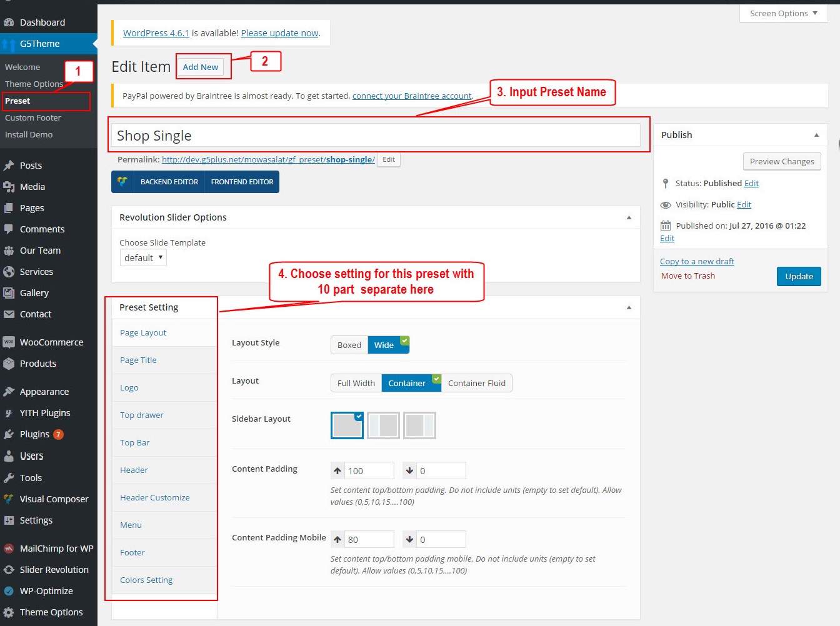Open the Backend Editor
840x626 pixels.
169,182
